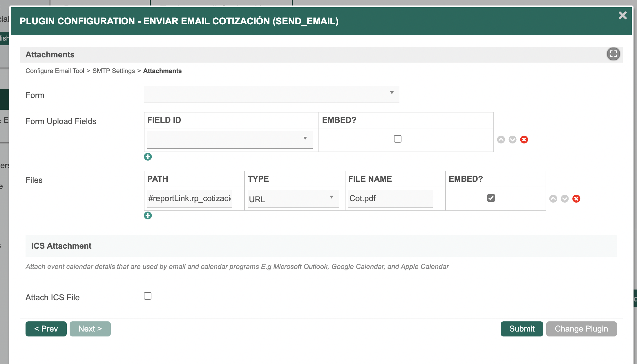Open the URL type dropdown
This screenshot has height=364, width=637.
click(293, 199)
